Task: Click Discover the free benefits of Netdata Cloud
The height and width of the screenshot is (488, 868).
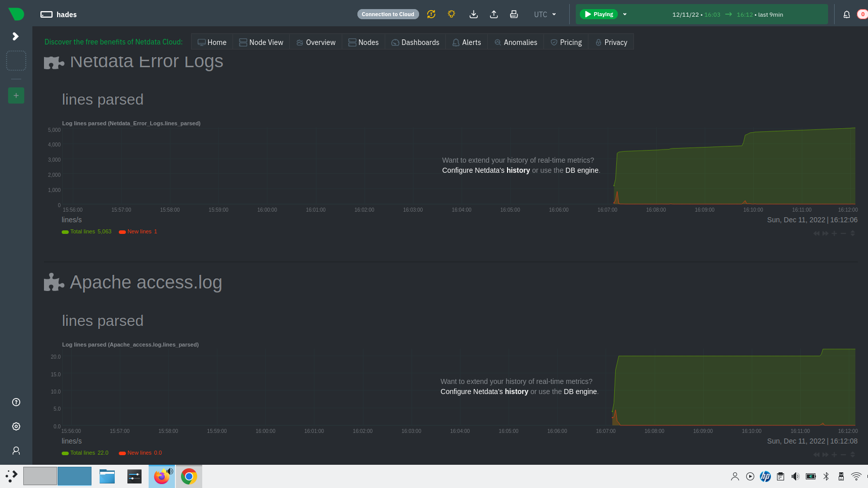Action: pos(113,42)
